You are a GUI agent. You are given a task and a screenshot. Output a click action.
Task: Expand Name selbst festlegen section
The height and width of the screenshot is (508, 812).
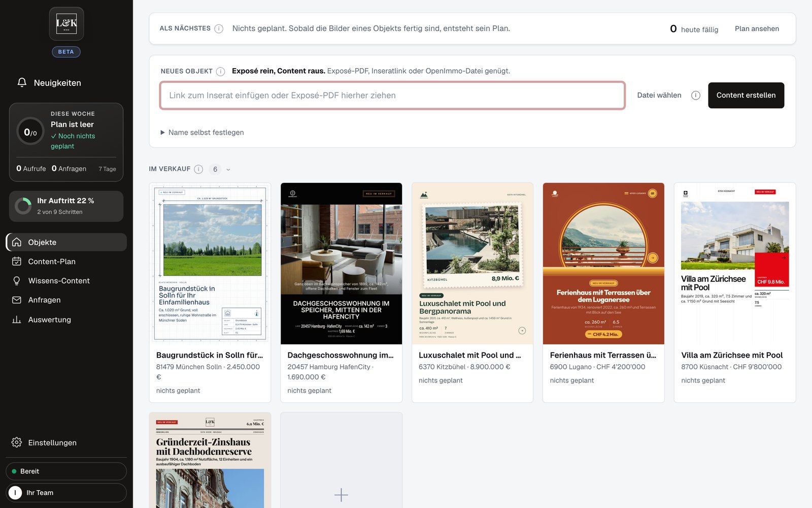click(x=202, y=133)
